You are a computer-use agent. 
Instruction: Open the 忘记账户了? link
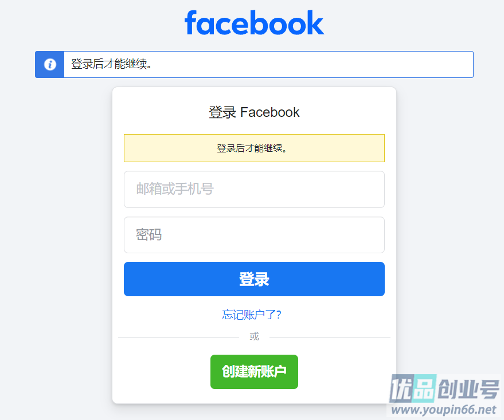coord(252,315)
